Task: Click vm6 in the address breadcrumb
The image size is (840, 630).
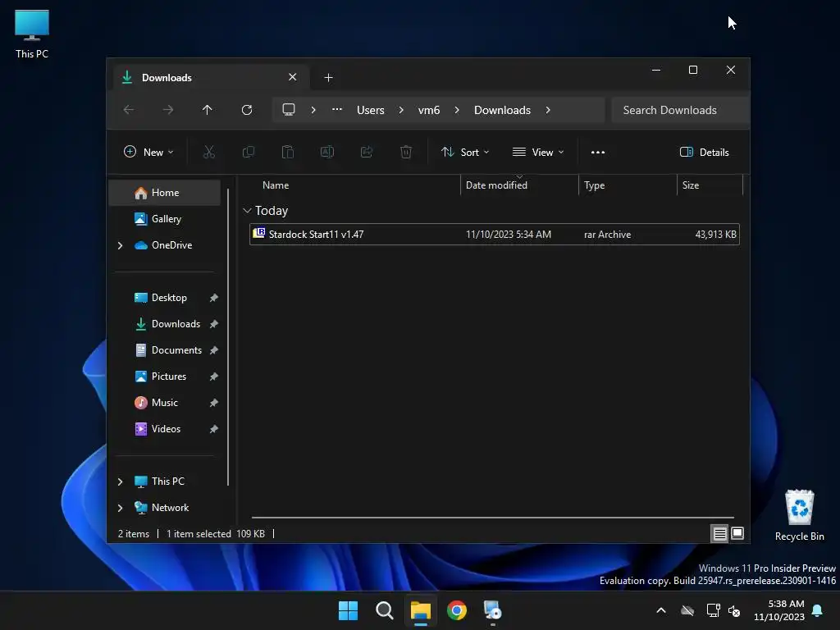Action: 429,110
